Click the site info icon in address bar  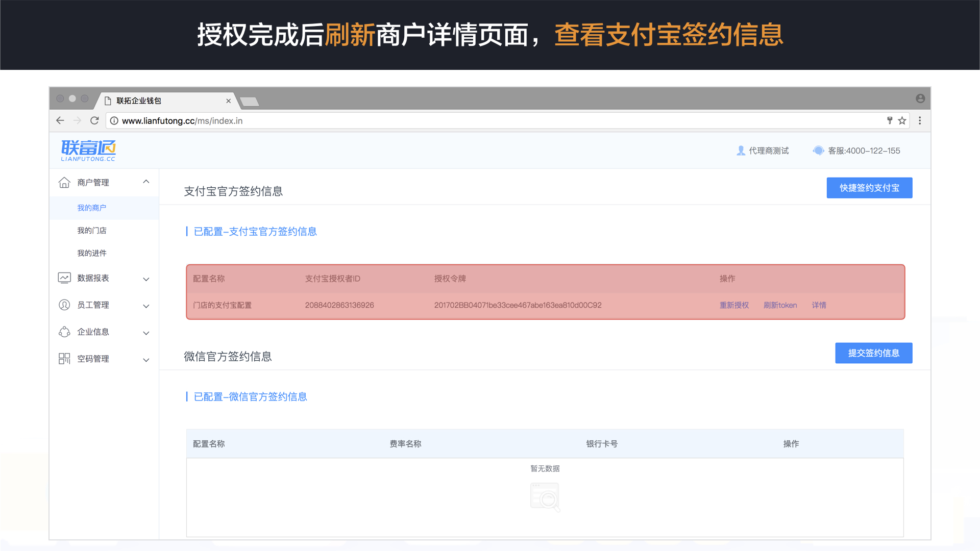114,121
